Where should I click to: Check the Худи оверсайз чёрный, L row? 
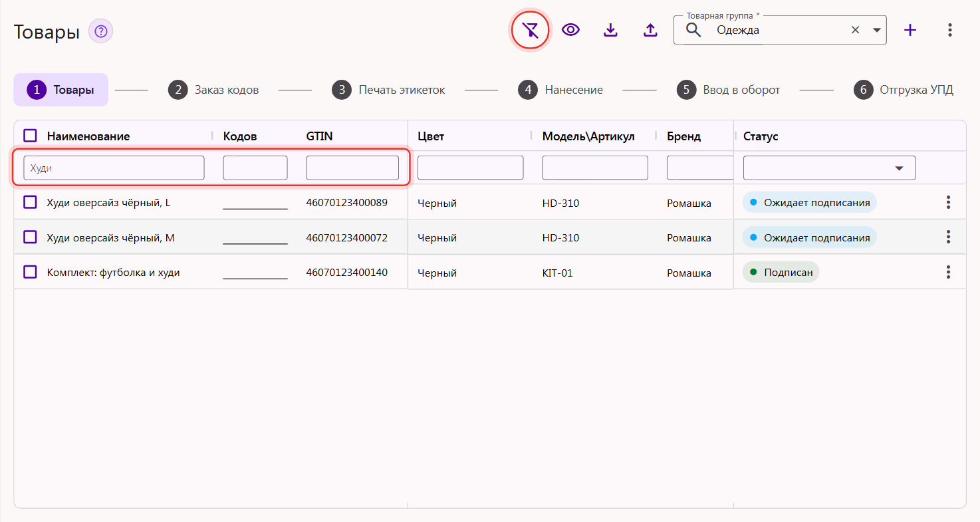(x=30, y=201)
